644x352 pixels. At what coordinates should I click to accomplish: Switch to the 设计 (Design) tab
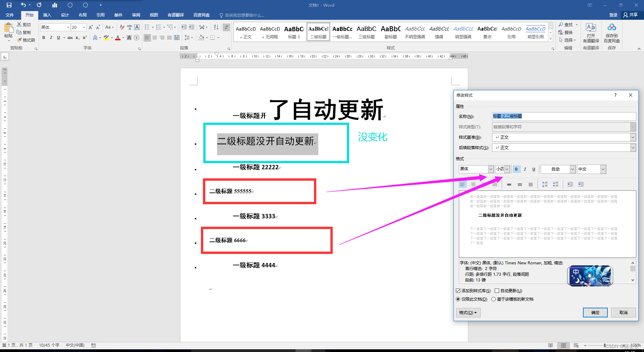(65, 15)
